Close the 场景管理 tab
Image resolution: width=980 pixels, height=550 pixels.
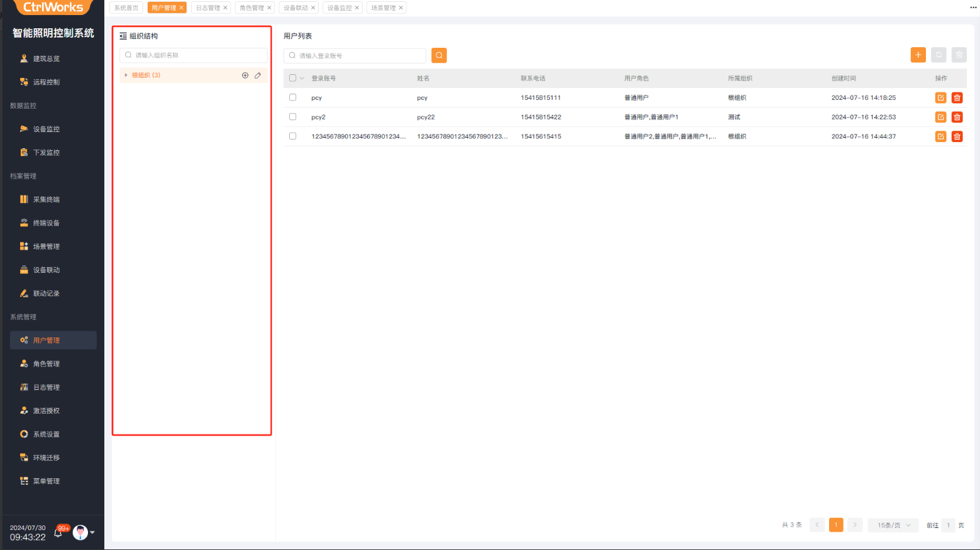click(401, 8)
